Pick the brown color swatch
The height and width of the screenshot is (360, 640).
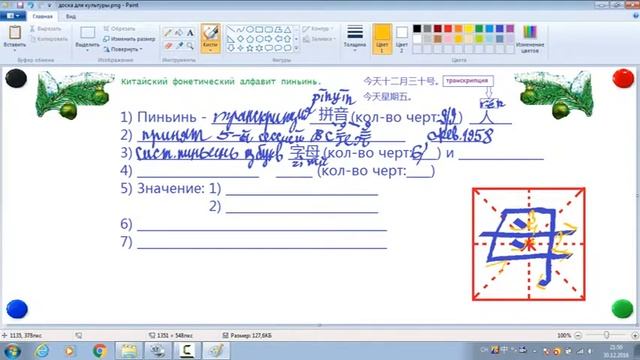[x=438, y=39]
